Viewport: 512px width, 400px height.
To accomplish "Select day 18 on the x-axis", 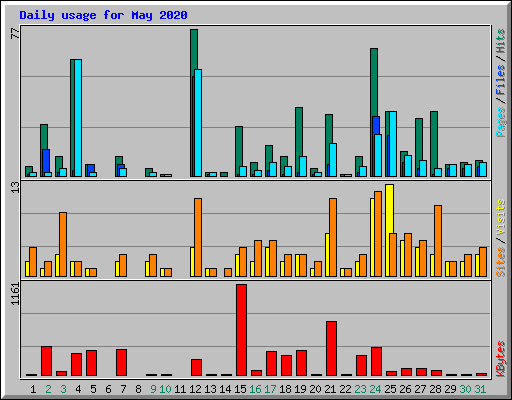I will click(285, 389).
